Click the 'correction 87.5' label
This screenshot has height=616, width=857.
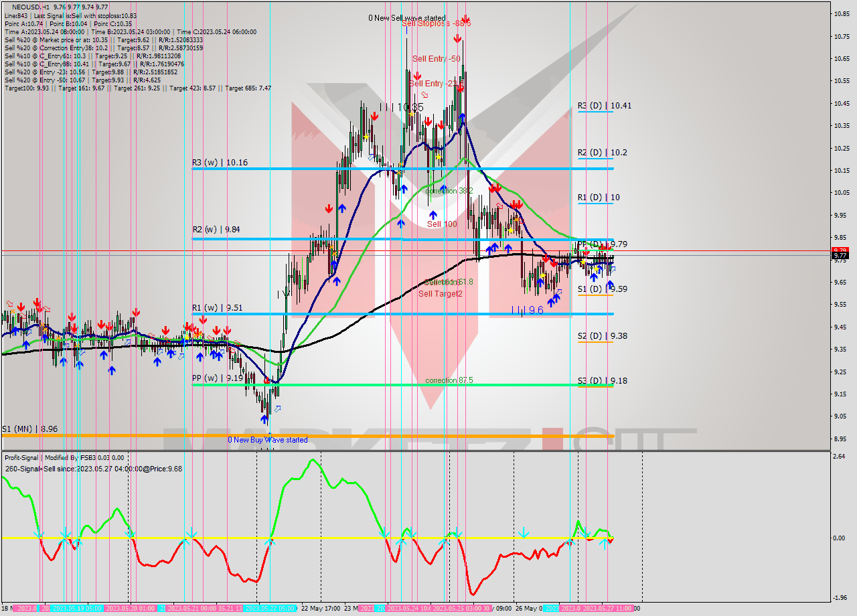[x=449, y=380]
